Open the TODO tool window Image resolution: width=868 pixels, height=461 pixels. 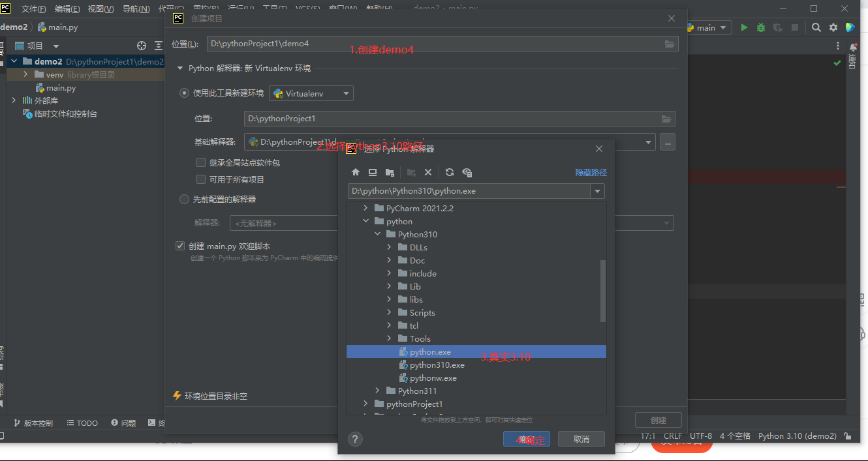(82, 423)
